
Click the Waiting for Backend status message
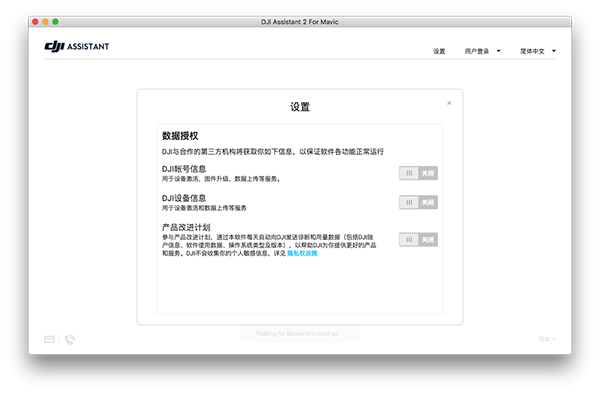pyautogui.click(x=300, y=334)
